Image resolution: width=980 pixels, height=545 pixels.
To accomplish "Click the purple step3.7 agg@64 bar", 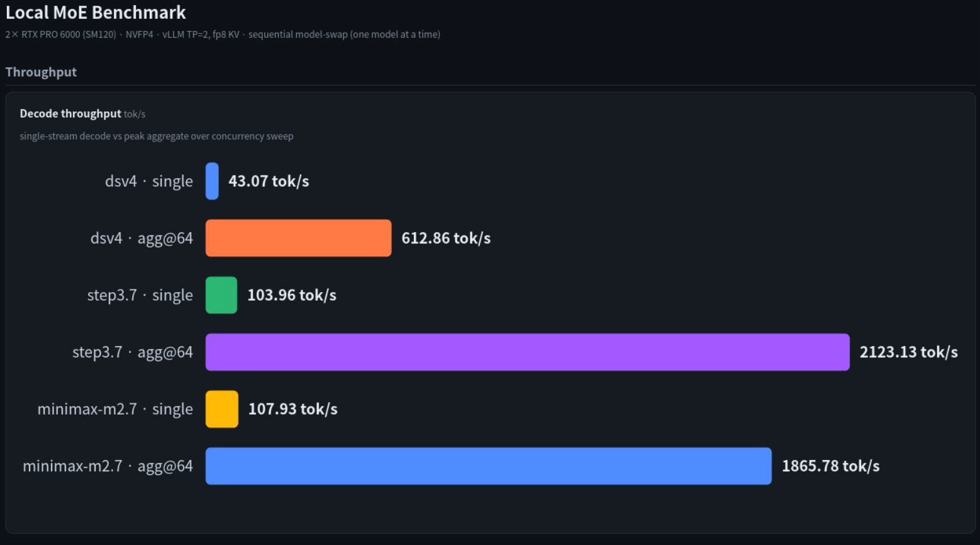I will click(528, 352).
